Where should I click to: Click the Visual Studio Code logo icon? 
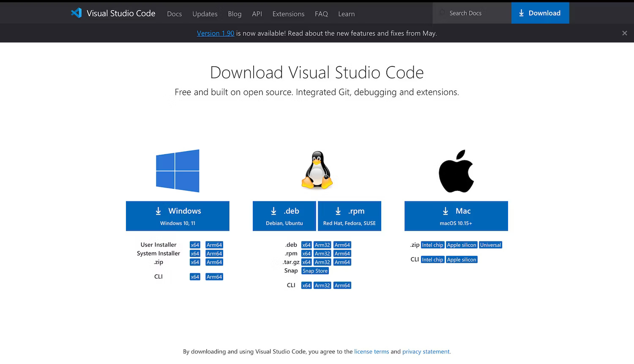coord(77,13)
